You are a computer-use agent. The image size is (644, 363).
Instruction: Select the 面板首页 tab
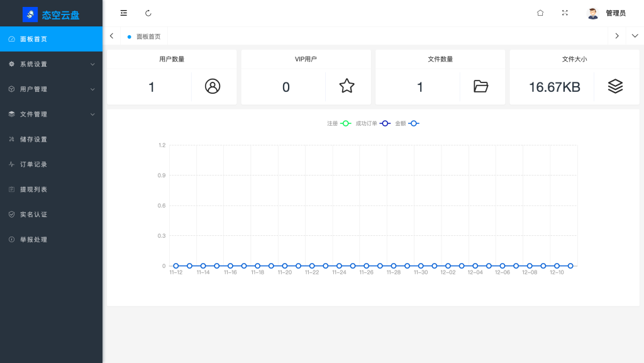coord(148,36)
